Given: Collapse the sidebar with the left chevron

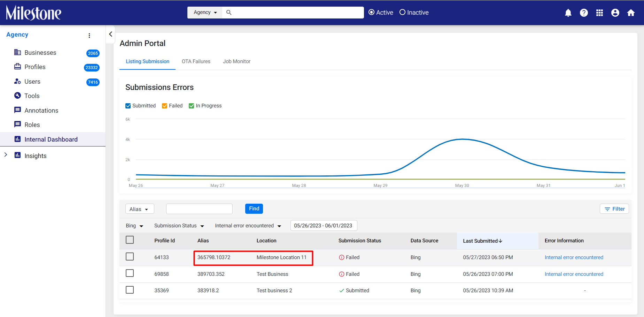Looking at the screenshot, I should (110, 34).
